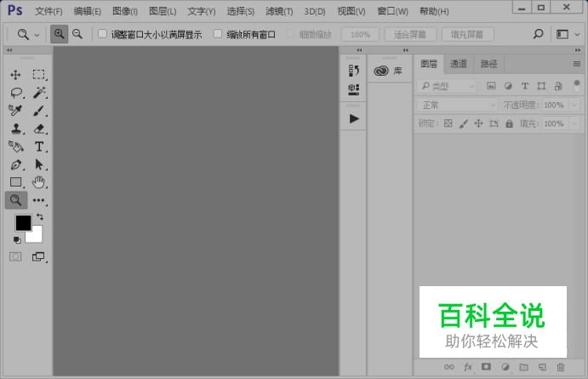This screenshot has width=588, height=379.
Task: Click the foreground color swatch
Action: tap(23, 223)
